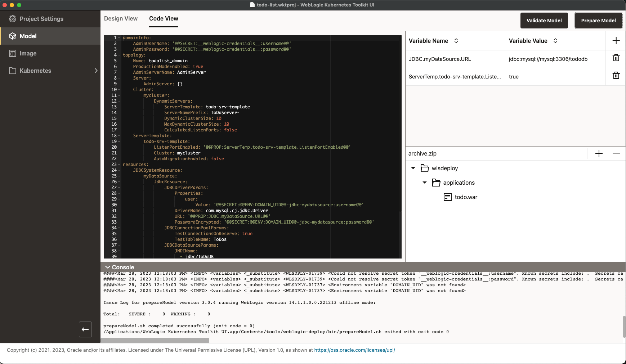Expand the Kubernetes sidebar chevron
The height and width of the screenshot is (364, 626).
point(96,71)
